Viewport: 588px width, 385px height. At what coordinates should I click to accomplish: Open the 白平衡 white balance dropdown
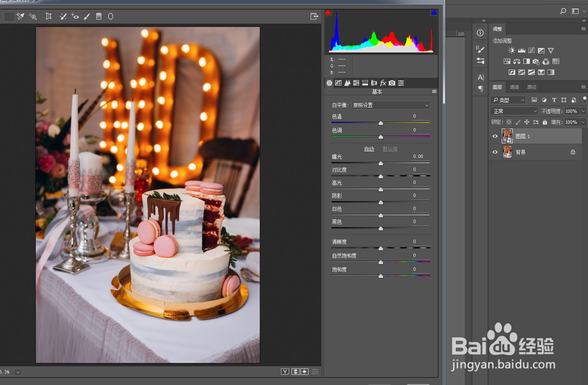391,105
